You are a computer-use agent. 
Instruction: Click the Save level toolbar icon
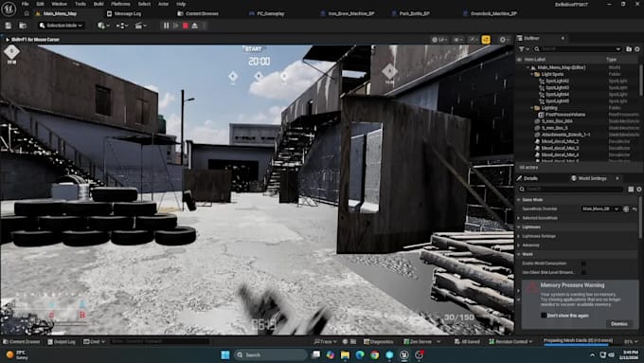pyautogui.click(x=9, y=26)
